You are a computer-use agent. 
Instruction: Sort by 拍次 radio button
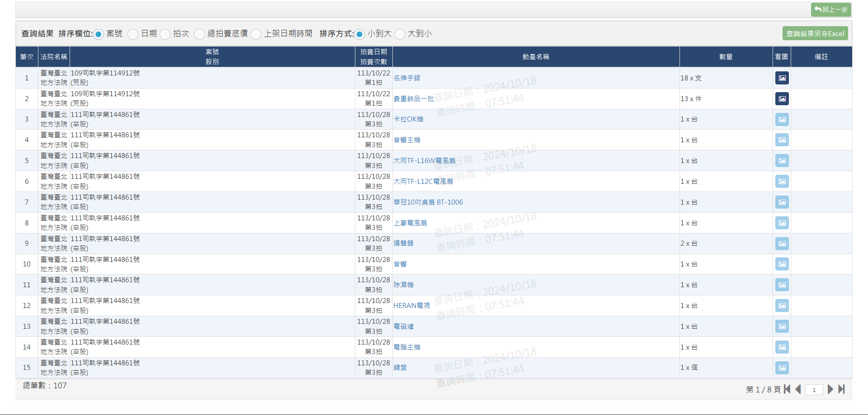[x=165, y=34]
